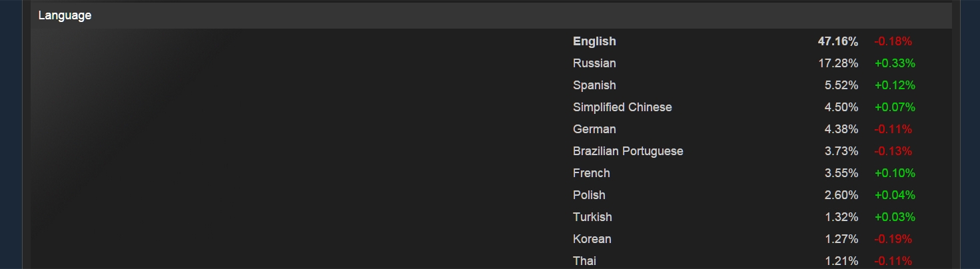Click the red -0.18% change for English

coord(893,41)
